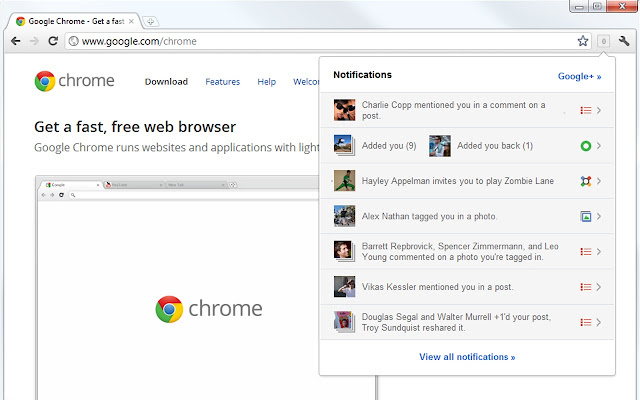Click the large chrome logo in the preview image
This screenshot has width=640, height=400.
pos(209,309)
